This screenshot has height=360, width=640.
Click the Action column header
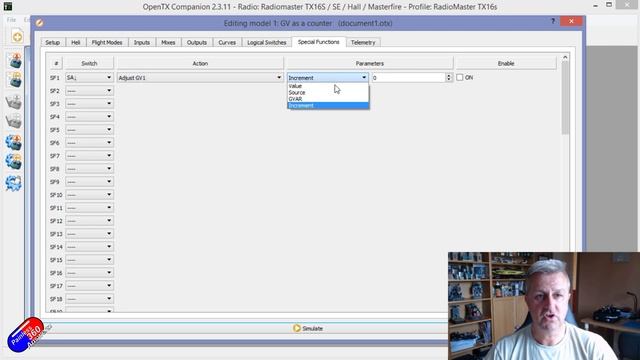click(x=200, y=63)
